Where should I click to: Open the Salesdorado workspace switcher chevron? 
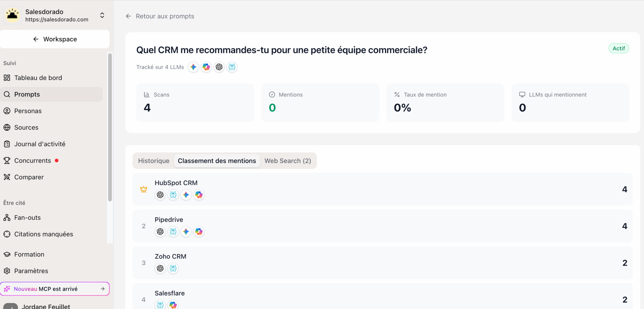tap(102, 15)
